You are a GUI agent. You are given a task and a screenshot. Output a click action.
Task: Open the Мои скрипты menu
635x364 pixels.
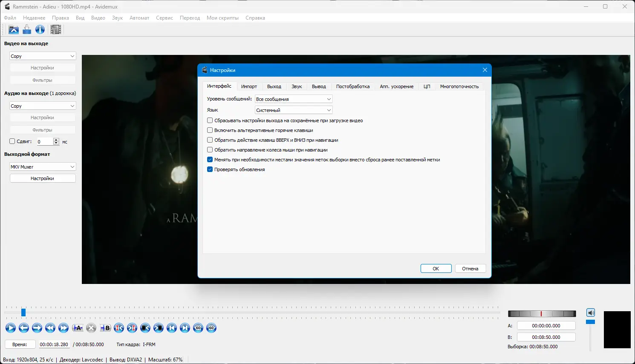[222, 18]
